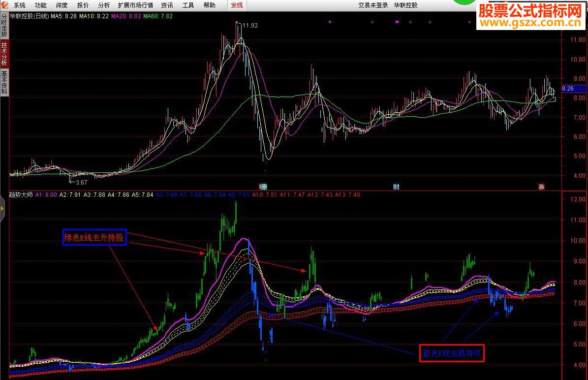
Task: Switch to 分时走势 side tab
Action: pos(4,26)
